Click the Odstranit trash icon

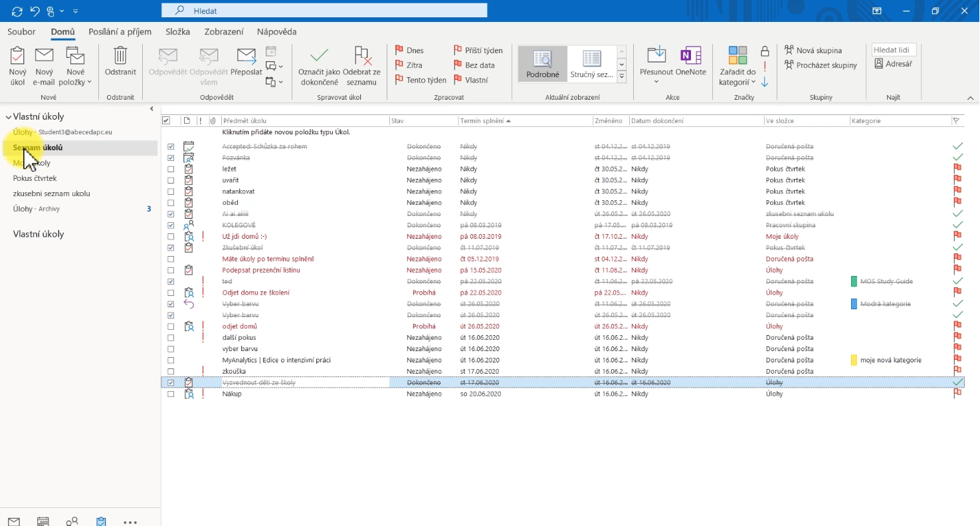(120, 57)
